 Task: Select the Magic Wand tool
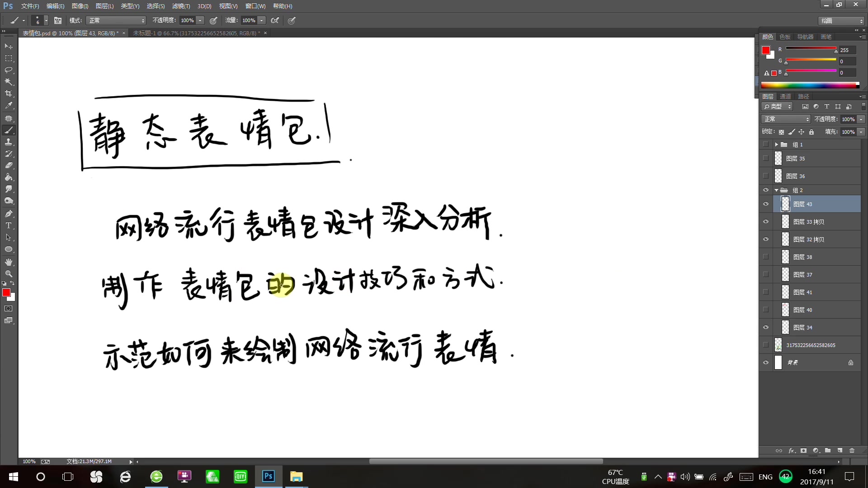tap(8, 82)
